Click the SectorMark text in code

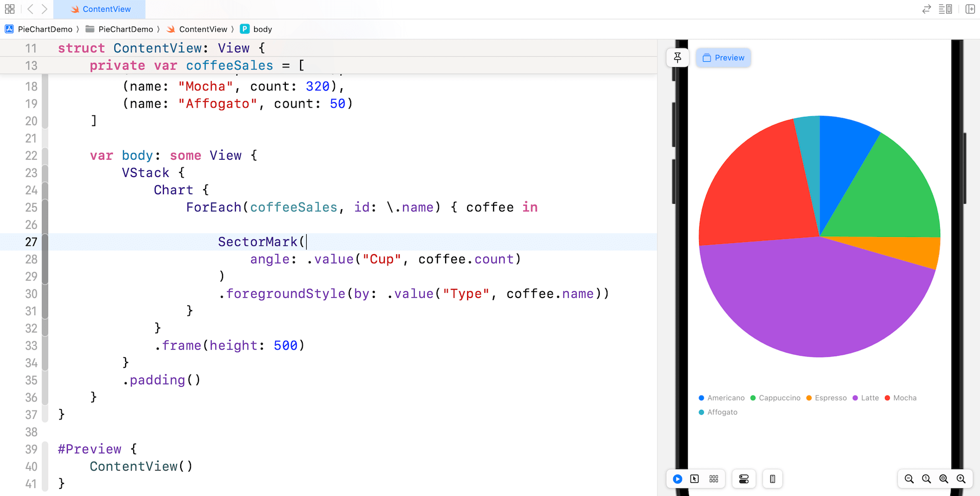click(x=258, y=242)
